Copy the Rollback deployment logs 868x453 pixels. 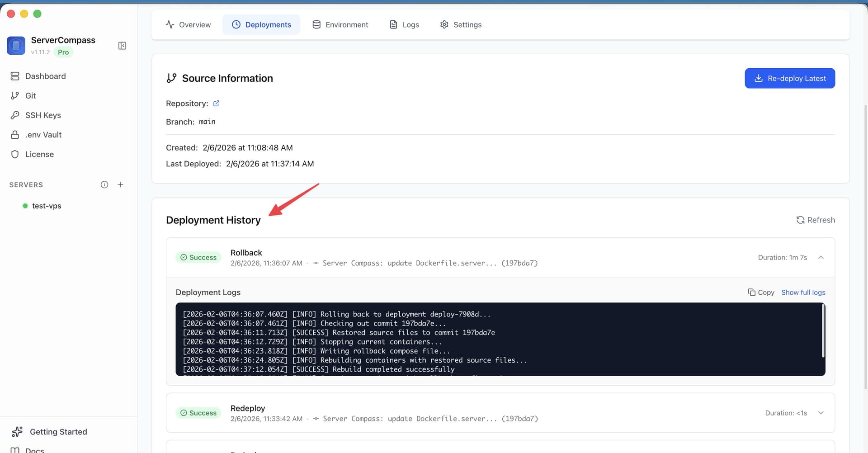coord(761,292)
